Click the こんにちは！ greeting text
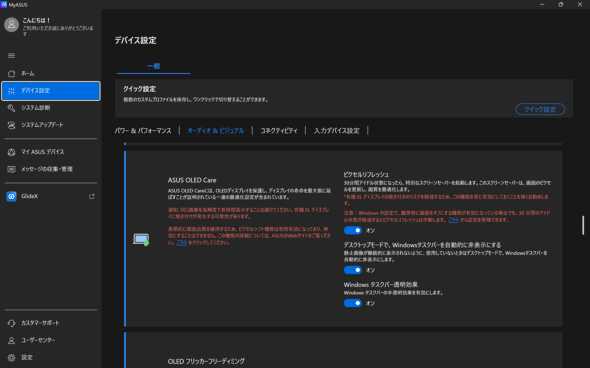The image size is (590, 368). [36, 20]
